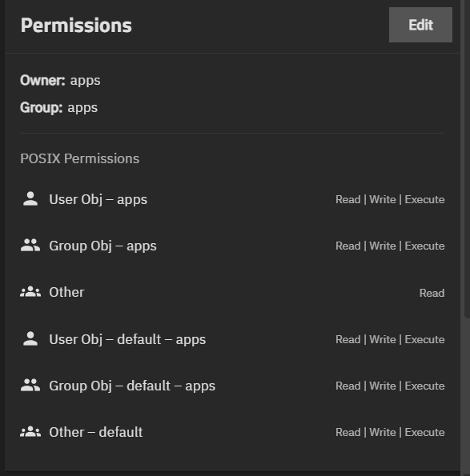Viewport: 470px width, 476px height.
Task: Select the Group Obj apps group icon
Action: pos(30,246)
